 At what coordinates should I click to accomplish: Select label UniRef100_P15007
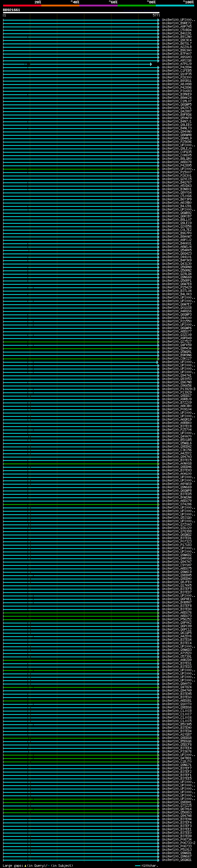tap(176, 172)
